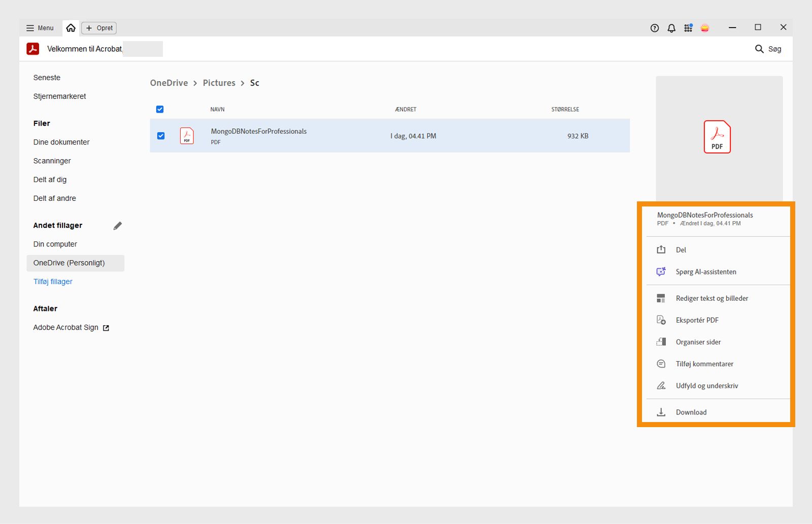Screen dimensions: 812x524
Task: Select the Rediger tekst og billeder tool
Action: [x=712, y=298]
